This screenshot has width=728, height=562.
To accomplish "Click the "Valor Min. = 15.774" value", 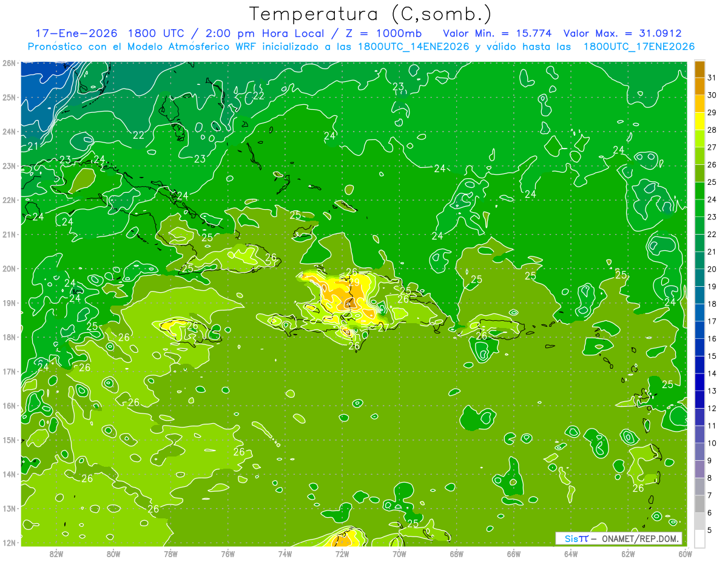I will (498, 33).
